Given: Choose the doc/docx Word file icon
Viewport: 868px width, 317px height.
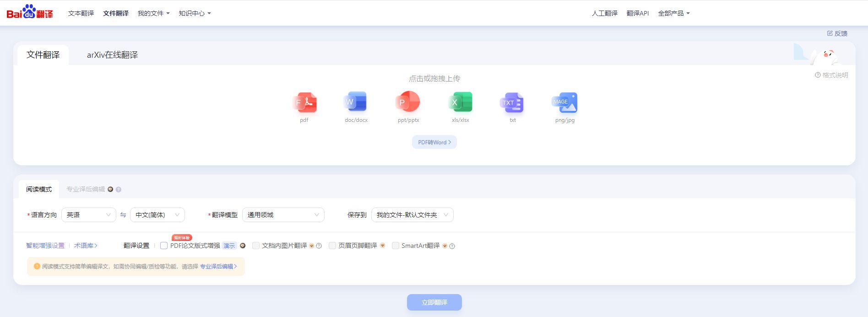Looking at the screenshot, I should tap(356, 102).
